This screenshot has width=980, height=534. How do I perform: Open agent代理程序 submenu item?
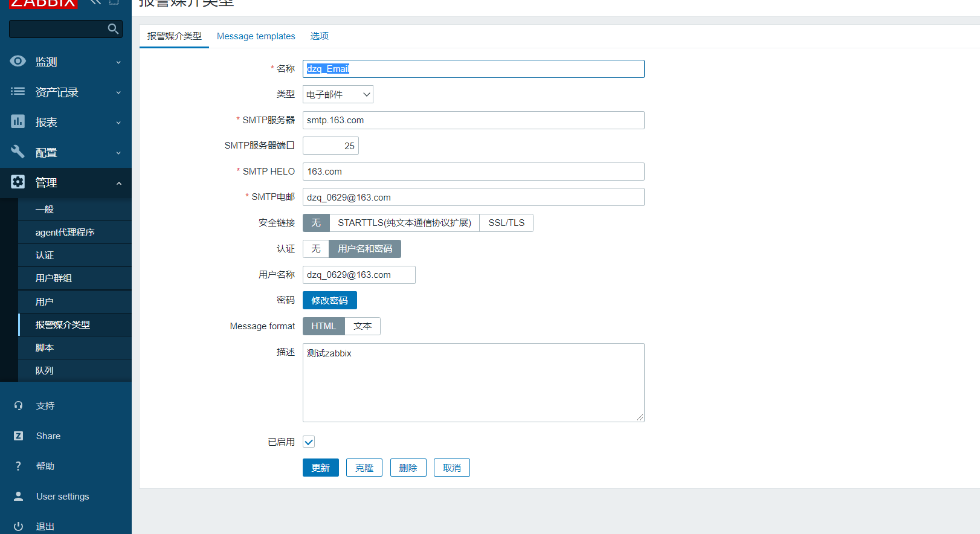coord(75,233)
